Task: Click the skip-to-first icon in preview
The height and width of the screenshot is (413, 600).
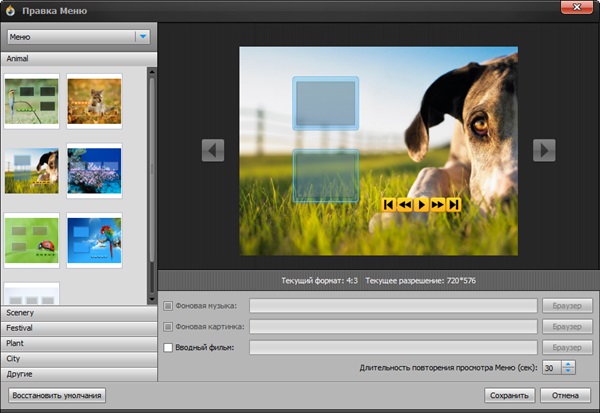Action: pyautogui.click(x=390, y=205)
